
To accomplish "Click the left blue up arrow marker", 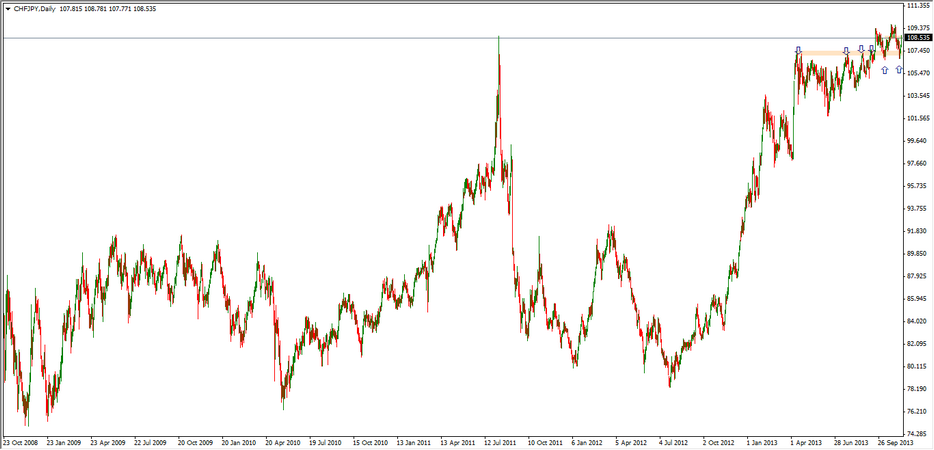I will (x=885, y=70).
